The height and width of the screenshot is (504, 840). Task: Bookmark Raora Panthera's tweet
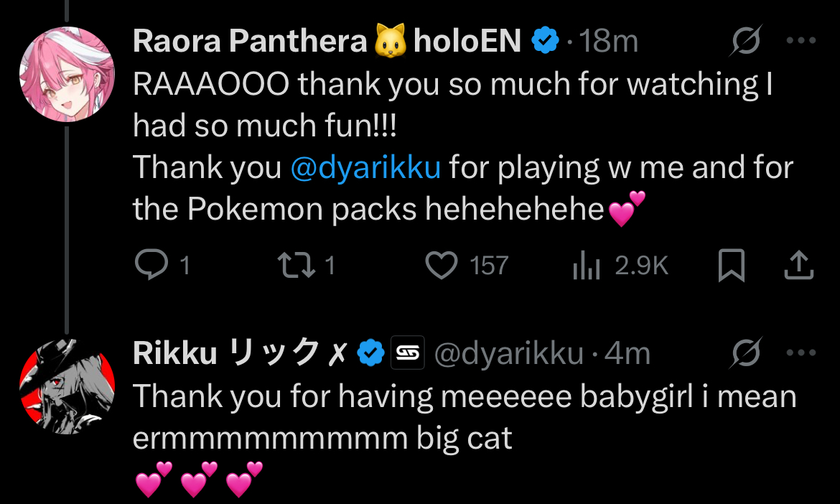(732, 266)
